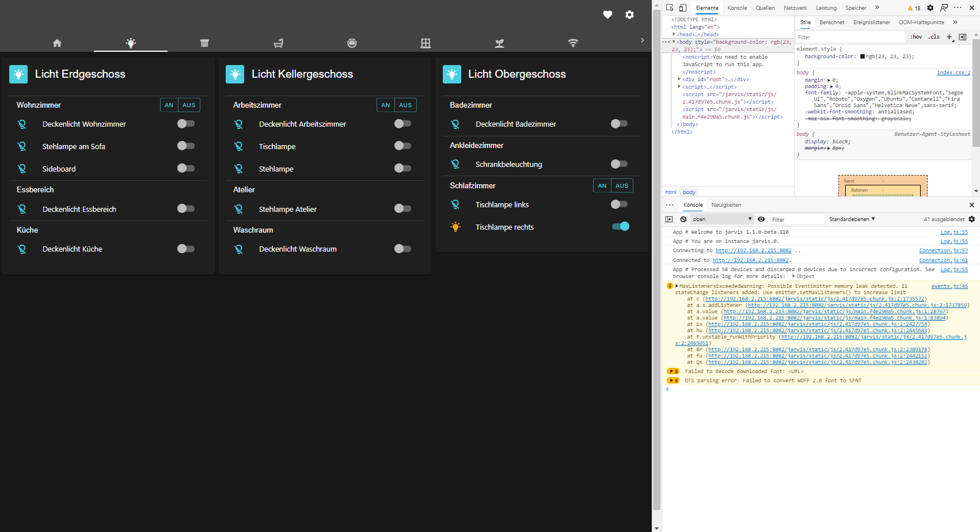Image resolution: width=980 pixels, height=532 pixels.
Task: Switch to Quellen DevTools tab
Action: (x=765, y=8)
